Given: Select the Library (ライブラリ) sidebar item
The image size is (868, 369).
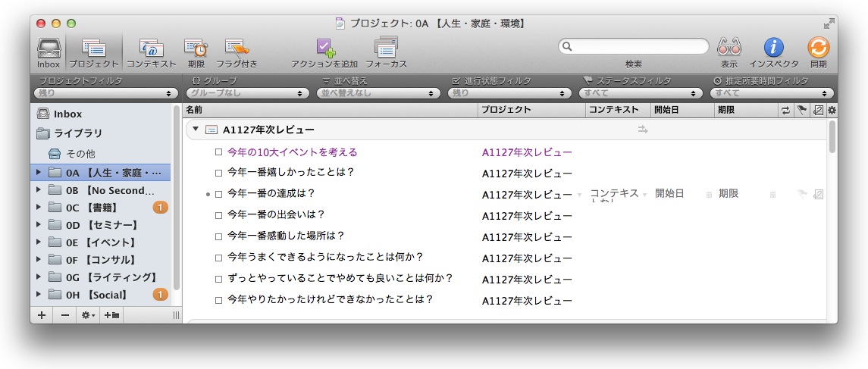Looking at the screenshot, I should point(77,133).
